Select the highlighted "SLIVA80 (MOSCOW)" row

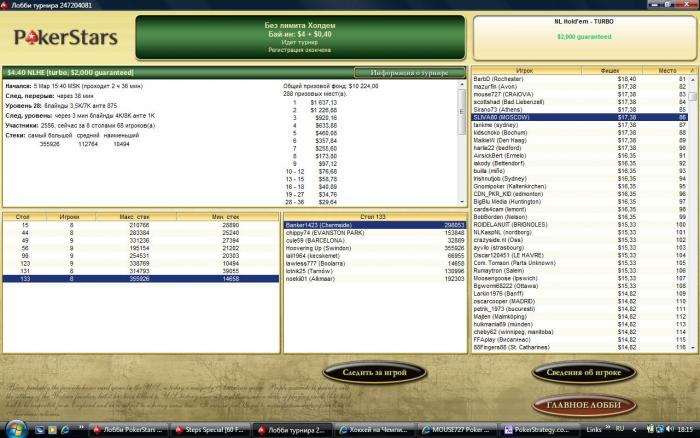580,117
